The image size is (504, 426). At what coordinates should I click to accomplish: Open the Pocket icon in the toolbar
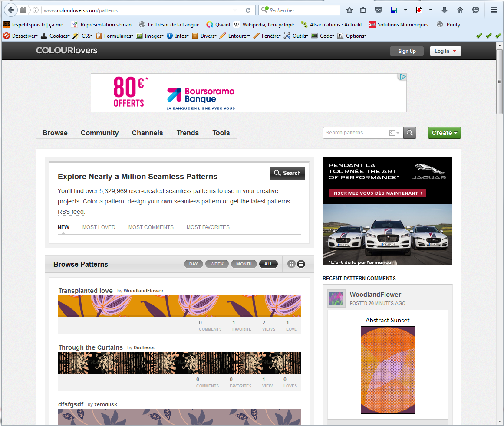point(379,10)
